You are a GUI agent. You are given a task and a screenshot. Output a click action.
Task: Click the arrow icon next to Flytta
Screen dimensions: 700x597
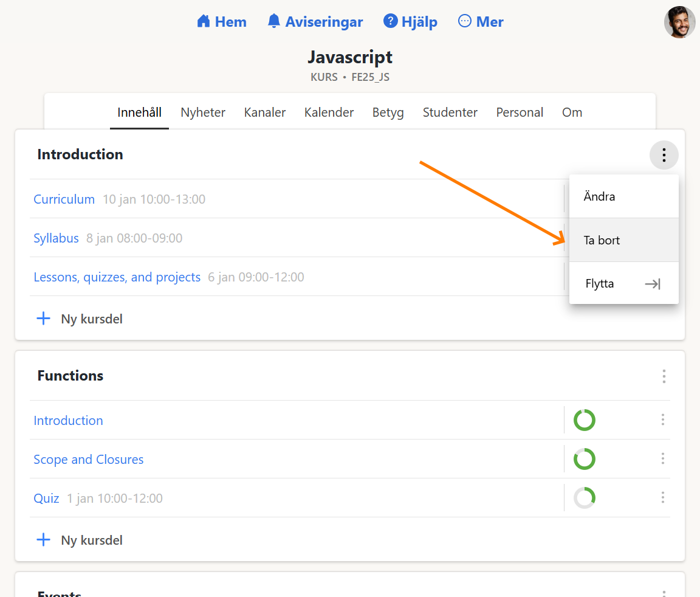click(x=653, y=284)
